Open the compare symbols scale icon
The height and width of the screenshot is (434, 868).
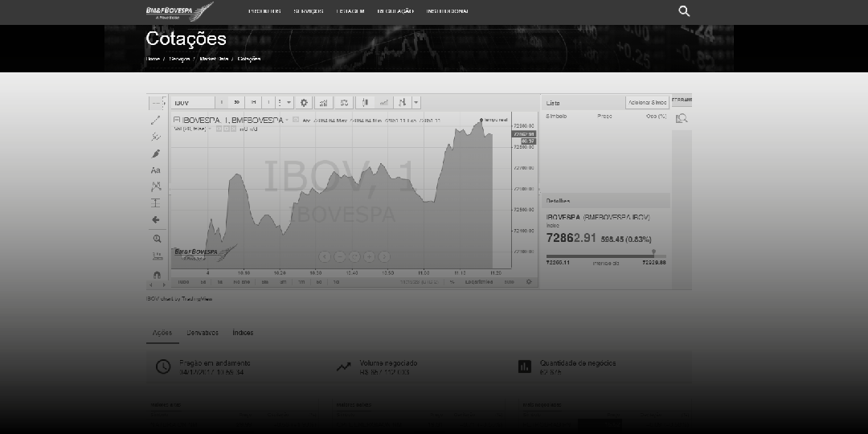(344, 102)
